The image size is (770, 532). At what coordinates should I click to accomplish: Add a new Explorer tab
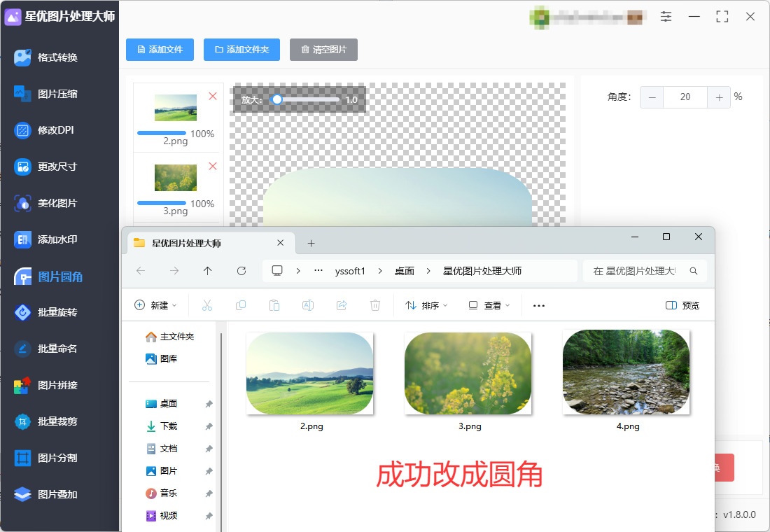[x=311, y=243]
